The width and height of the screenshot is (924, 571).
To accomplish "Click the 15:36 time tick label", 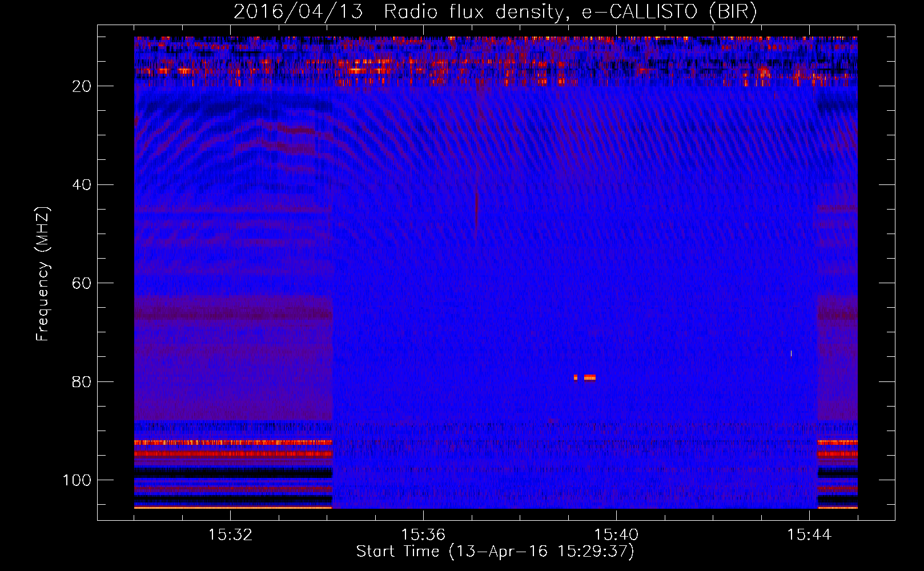I will pos(423,535).
